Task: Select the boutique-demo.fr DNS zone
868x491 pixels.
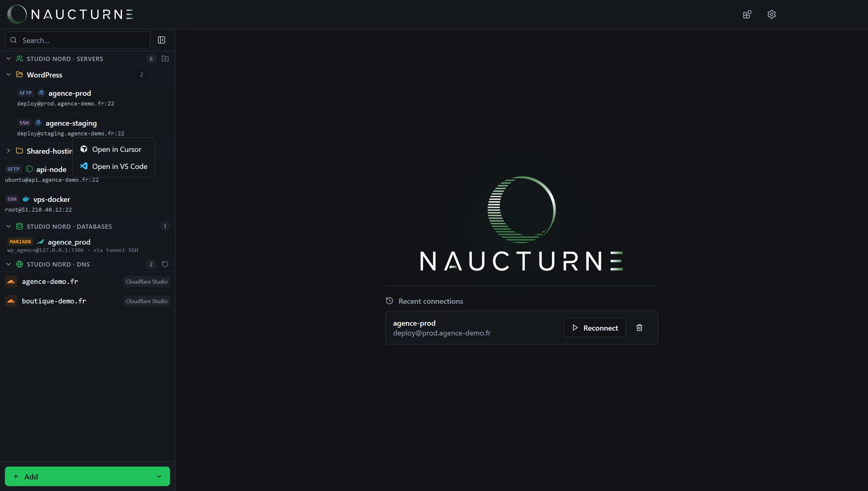Action: [x=87, y=301]
